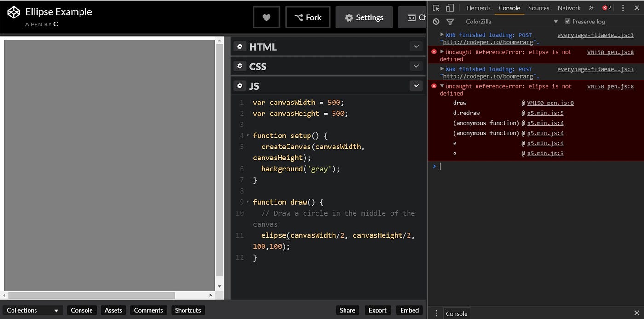Enable Preserve log in the console
The width and height of the screenshot is (644, 319).
pos(568,21)
